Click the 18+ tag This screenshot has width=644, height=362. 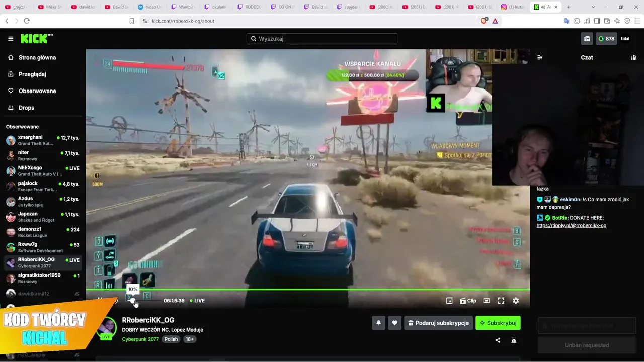[x=190, y=339]
